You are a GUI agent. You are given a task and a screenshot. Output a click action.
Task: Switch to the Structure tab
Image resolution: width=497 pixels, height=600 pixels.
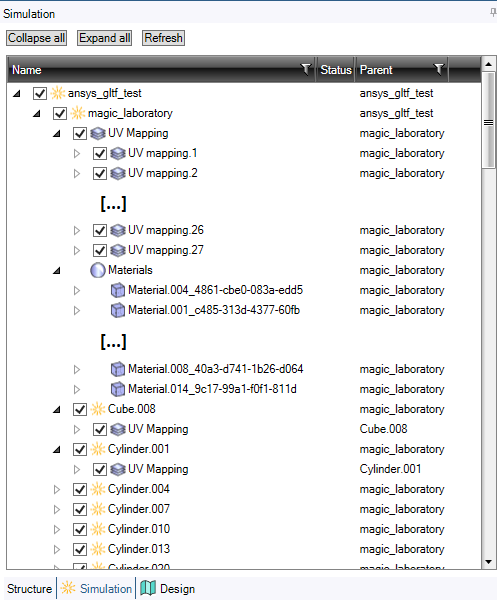click(29, 589)
